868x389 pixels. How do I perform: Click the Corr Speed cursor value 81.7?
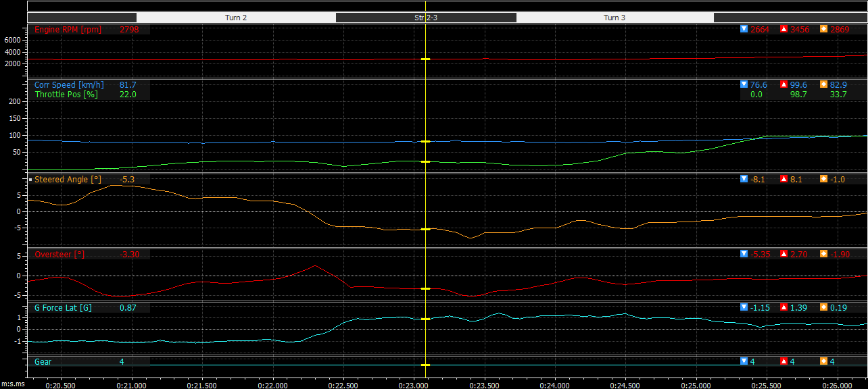click(x=128, y=84)
